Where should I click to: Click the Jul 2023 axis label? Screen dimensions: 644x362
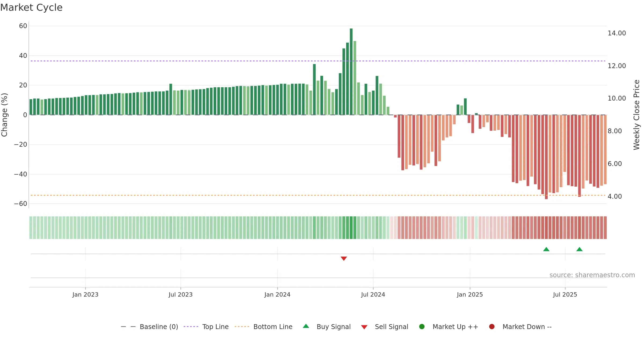tap(181, 294)
